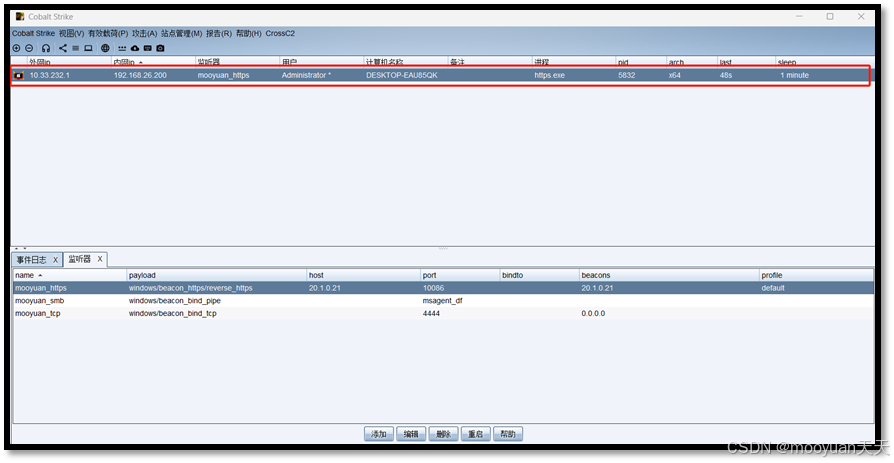Select the mooyuan_smb listener row
894x463 pixels.
point(443,301)
